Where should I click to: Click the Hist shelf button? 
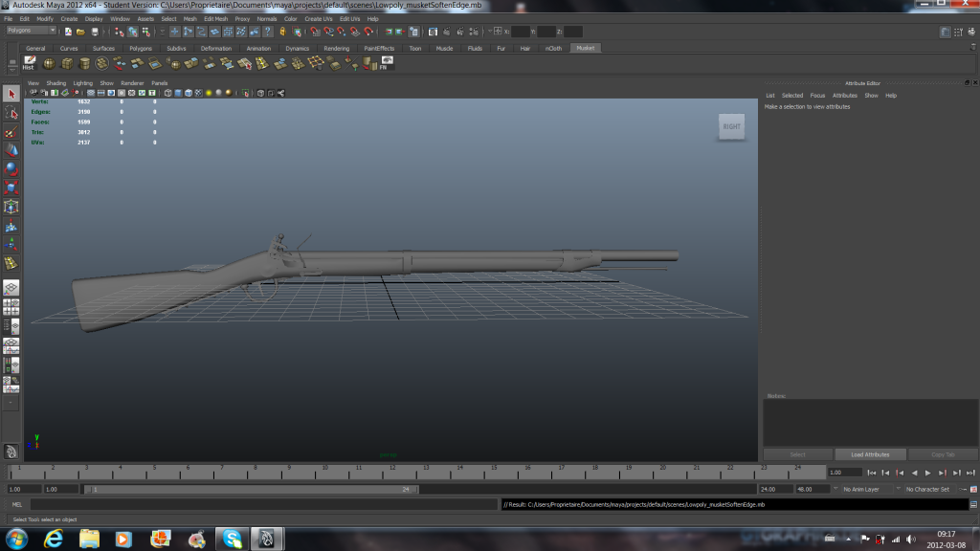29,63
